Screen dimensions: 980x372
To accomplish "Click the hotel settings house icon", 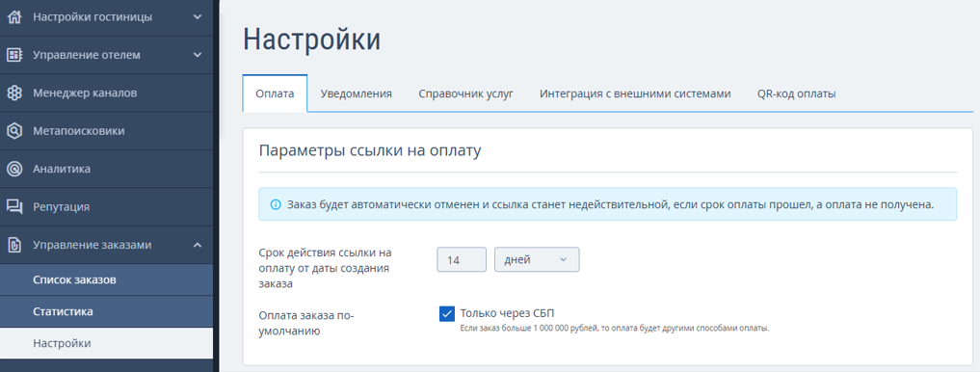I will point(13,17).
